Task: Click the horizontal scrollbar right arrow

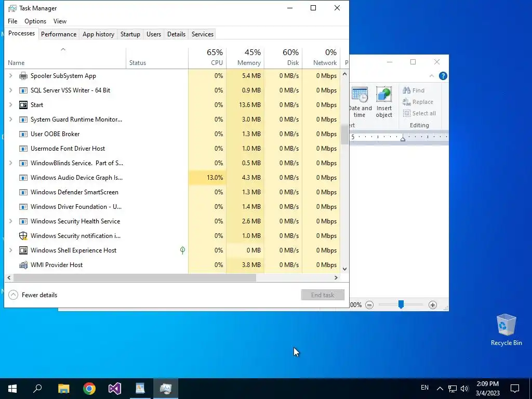Action: click(336, 277)
